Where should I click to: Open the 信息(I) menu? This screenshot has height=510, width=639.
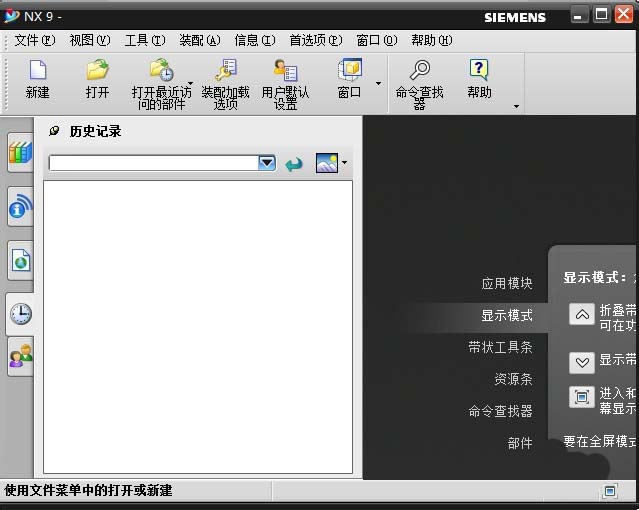pyautogui.click(x=255, y=40)
